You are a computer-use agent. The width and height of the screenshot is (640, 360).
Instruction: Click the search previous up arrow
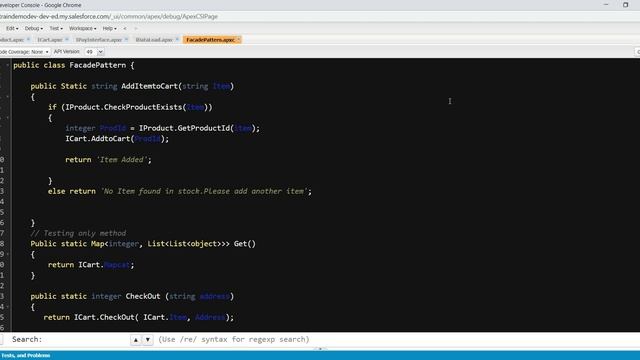click(136, 340)
